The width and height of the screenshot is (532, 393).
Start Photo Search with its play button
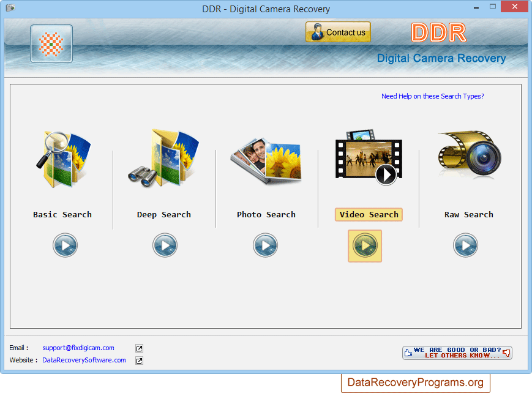(265, 245)
